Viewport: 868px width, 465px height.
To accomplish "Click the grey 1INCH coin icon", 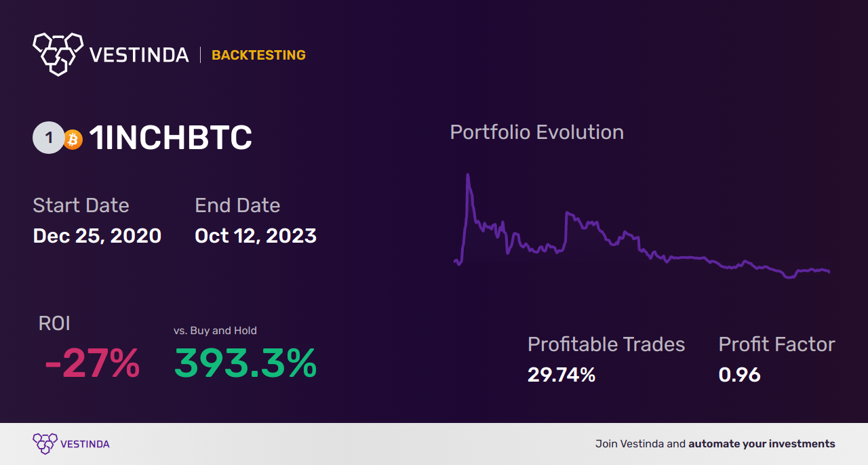I will pos(48,138).
